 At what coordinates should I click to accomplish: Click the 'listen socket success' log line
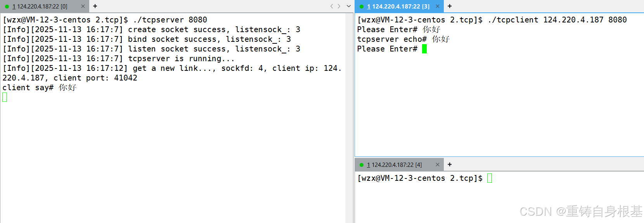click(151, 49)
